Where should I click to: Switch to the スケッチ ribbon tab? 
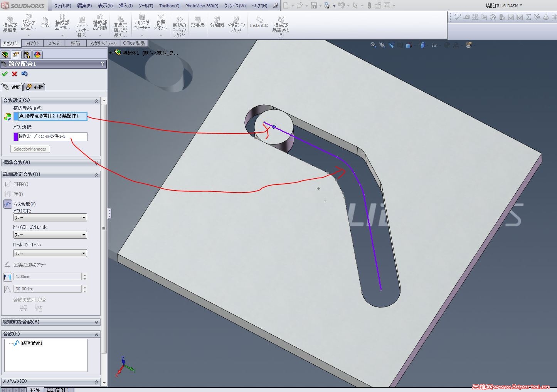click(x=54, y=44)
